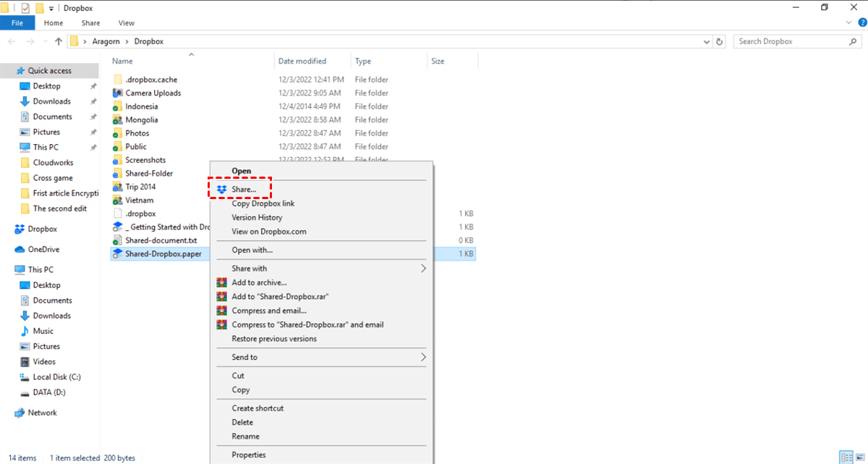This screenshot has height=464, width=868.
Task: Choose Copy Dropbox link
Action: 263,203
